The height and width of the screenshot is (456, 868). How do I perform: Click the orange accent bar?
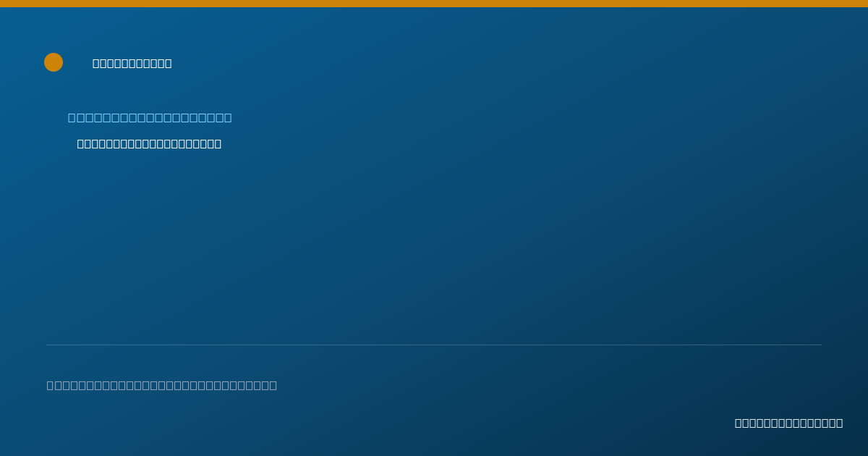tap(434, 4)
